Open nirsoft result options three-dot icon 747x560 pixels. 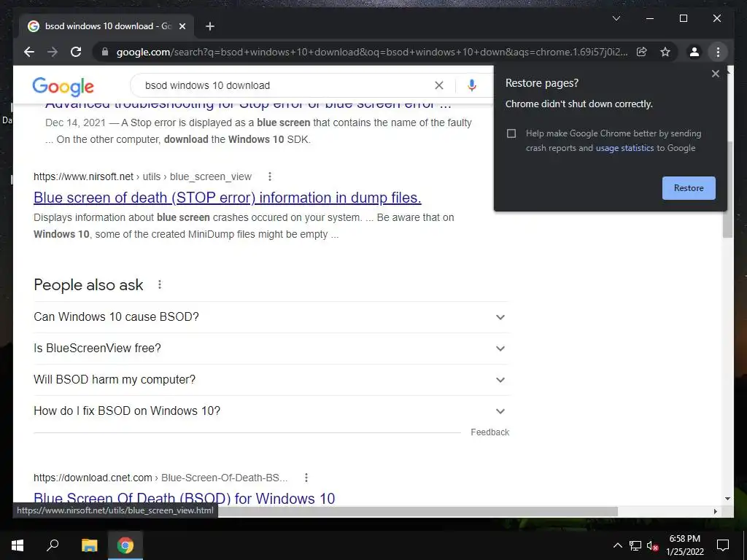[270, 176]
